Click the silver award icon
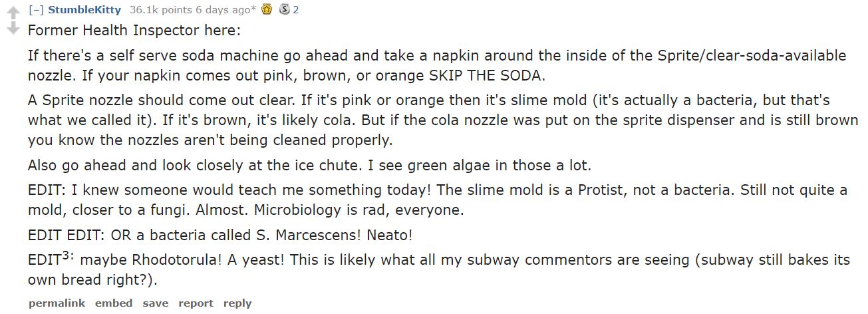This screenshot has width=868, height=314. click(x=283, y=9)
